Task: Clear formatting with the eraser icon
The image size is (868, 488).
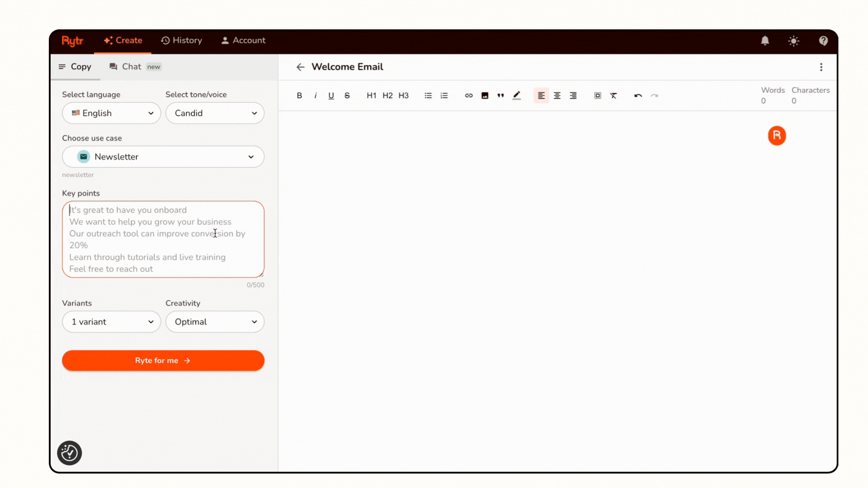Action: (x=614, y=95)
